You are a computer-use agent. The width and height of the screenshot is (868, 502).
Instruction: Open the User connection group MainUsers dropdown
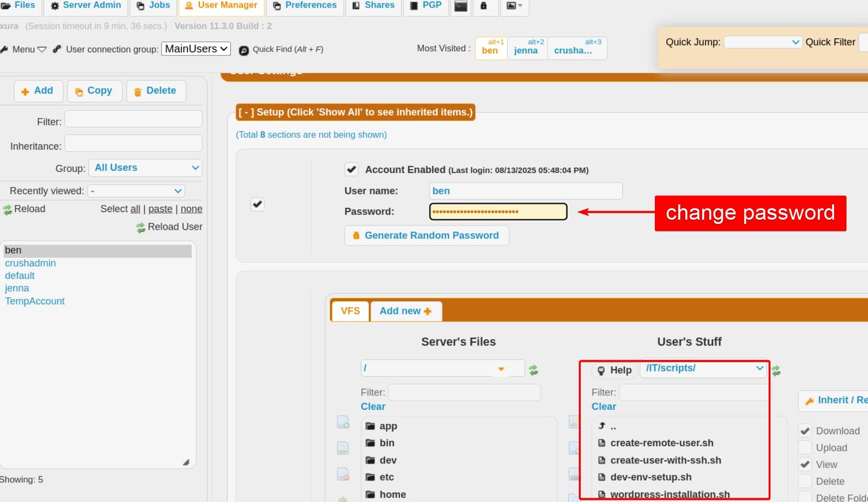click(196, 49)
